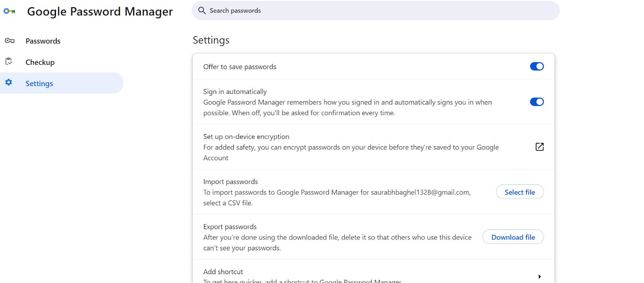Open on-device encryption via external link icon
Image resolution: width=644 pixels, height=283 pixels.
tap(539, 147)
